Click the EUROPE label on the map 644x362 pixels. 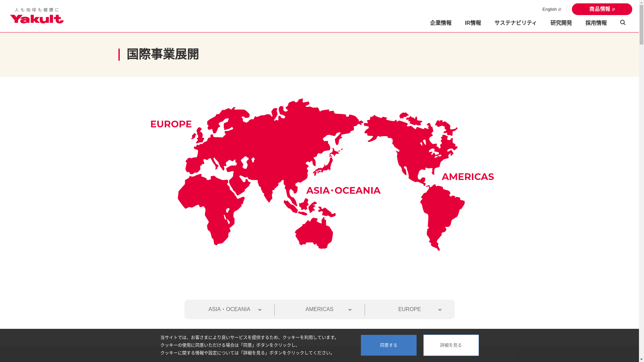click(x=171, y=124)
